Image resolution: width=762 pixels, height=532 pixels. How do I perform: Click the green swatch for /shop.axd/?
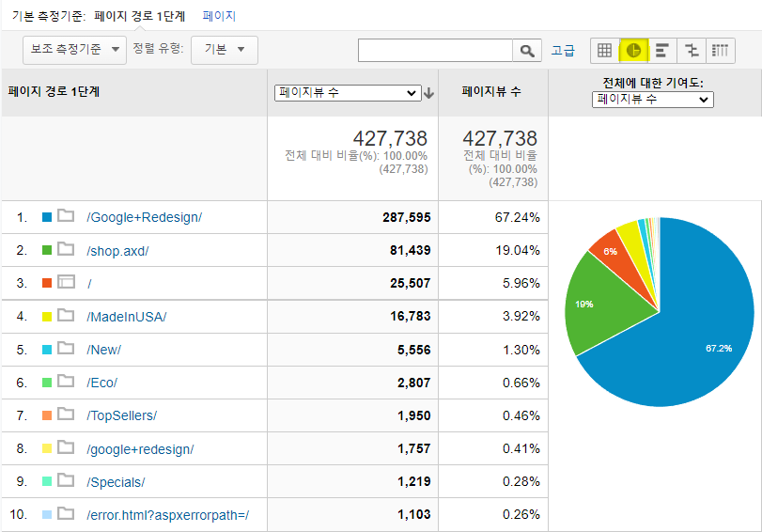(47, 250)
